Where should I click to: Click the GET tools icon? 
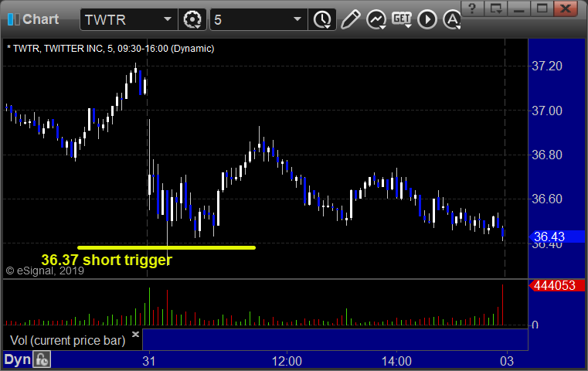402,19
